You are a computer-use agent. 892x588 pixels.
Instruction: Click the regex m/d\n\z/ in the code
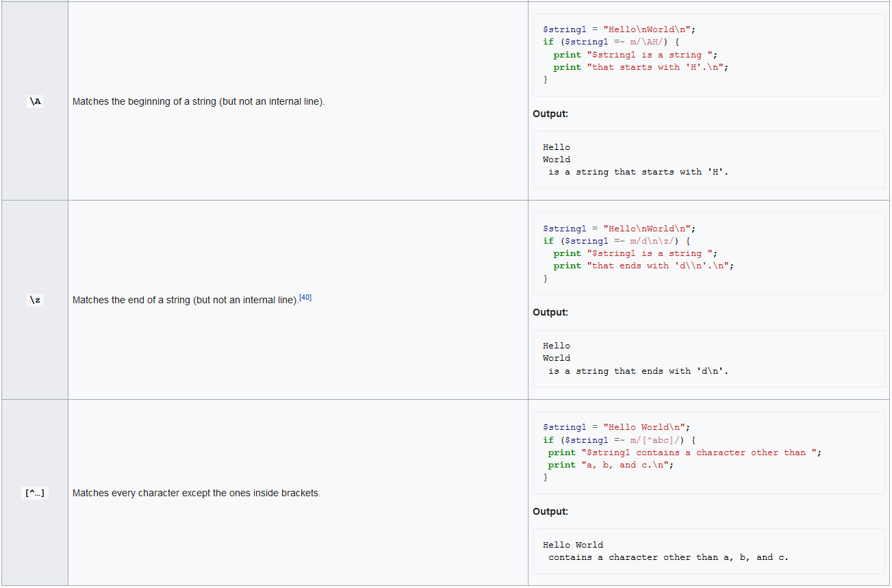coord(654,241)
